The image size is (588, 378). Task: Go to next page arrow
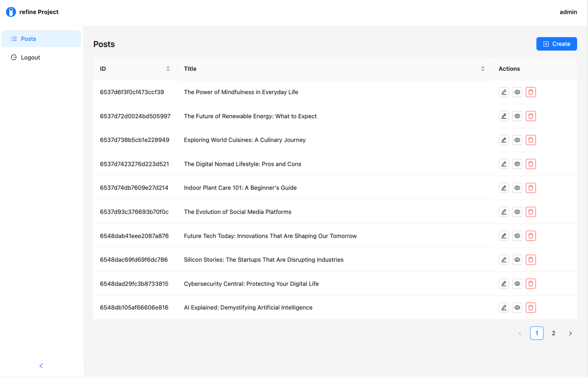pyautogui.click(x=570, y=333)
